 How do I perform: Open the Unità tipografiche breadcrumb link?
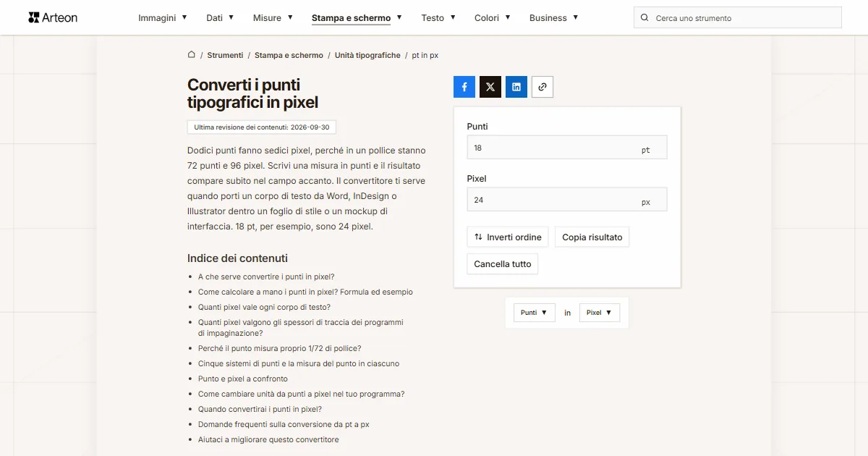[367, 55]
